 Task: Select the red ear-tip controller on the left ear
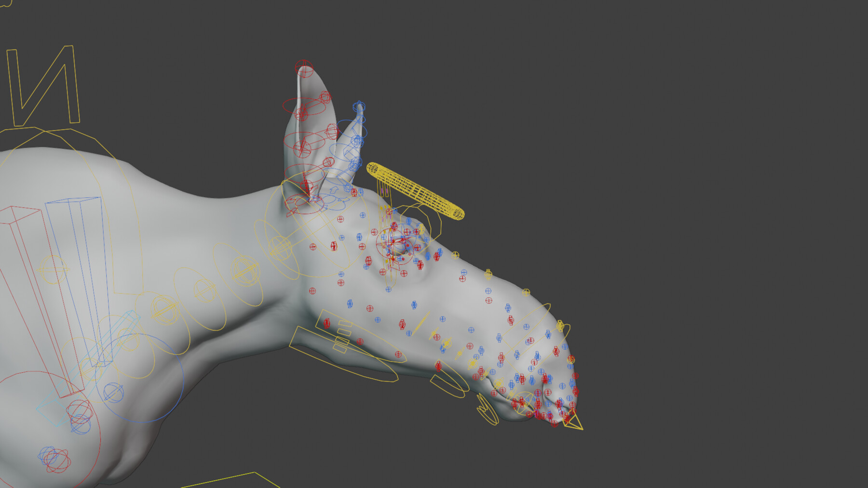pos(304,67)
